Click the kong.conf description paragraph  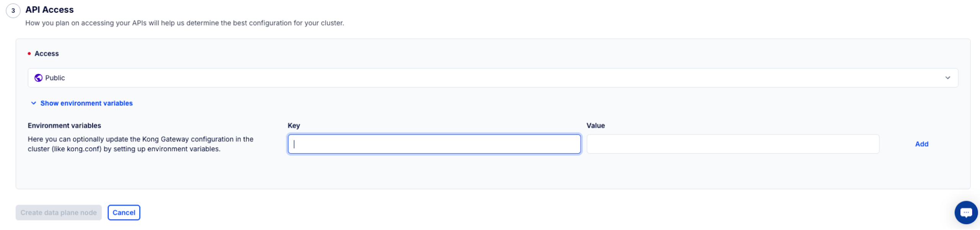click(x=140, y=144)
